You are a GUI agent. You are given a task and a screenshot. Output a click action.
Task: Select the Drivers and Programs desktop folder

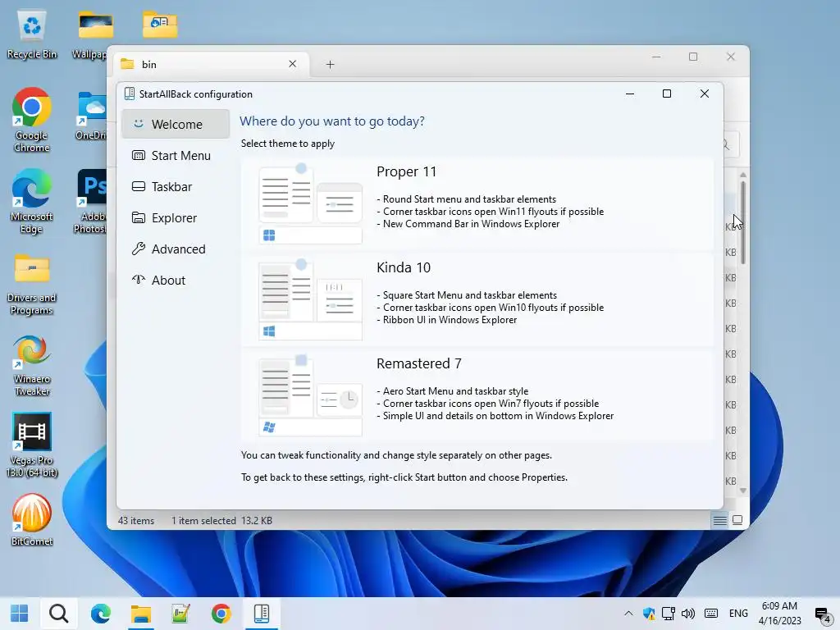coord(32,284)
